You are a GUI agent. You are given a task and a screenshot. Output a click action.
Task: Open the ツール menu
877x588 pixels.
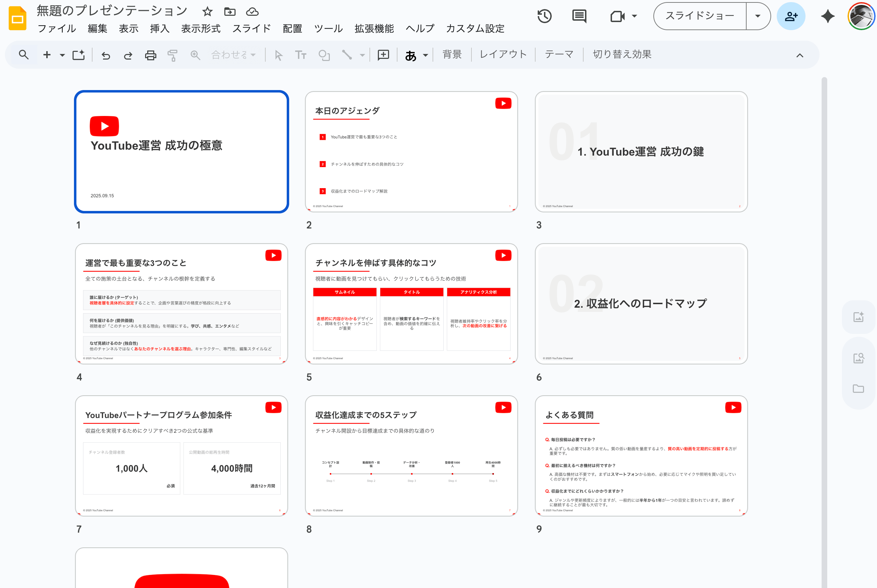pyautogui.click(x=328, y=28)
